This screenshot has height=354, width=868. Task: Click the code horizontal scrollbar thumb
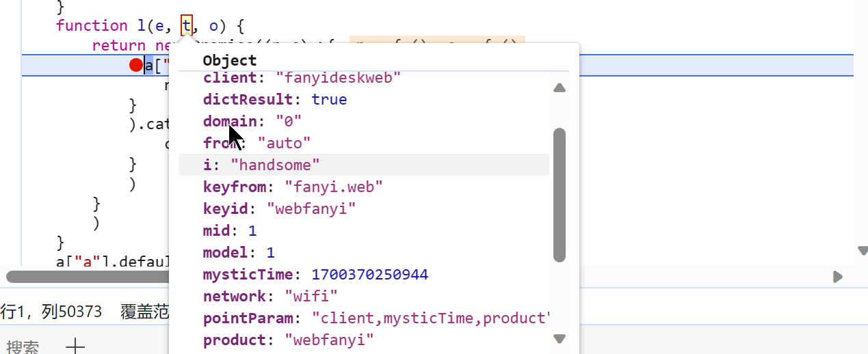(89, 277)
